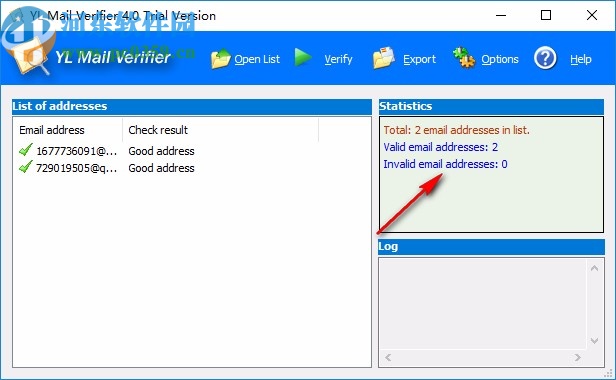Start verification via Verify link
Screen dimensions: 616x380
338,59
